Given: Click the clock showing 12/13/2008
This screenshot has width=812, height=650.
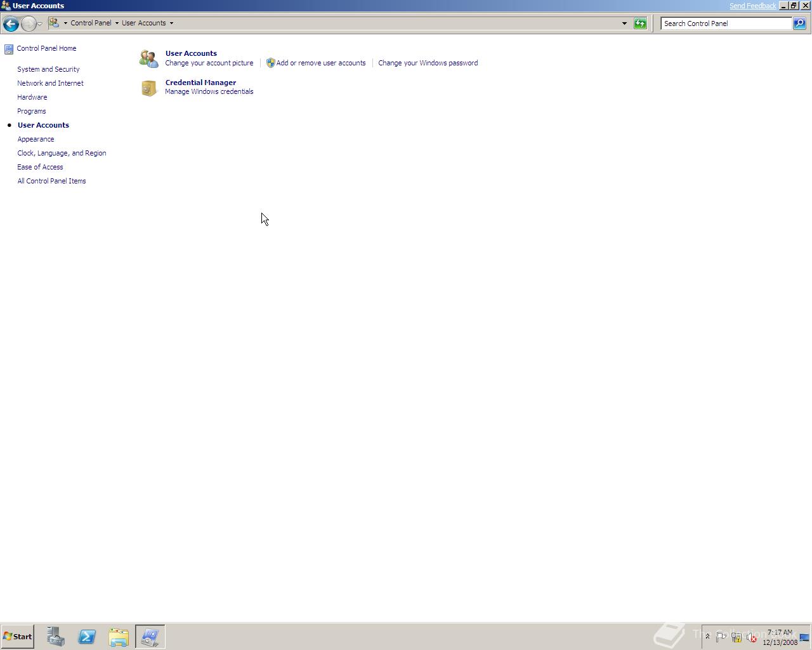Looking at the screenshot, I should pyautogui.click(x=780, y=637).
